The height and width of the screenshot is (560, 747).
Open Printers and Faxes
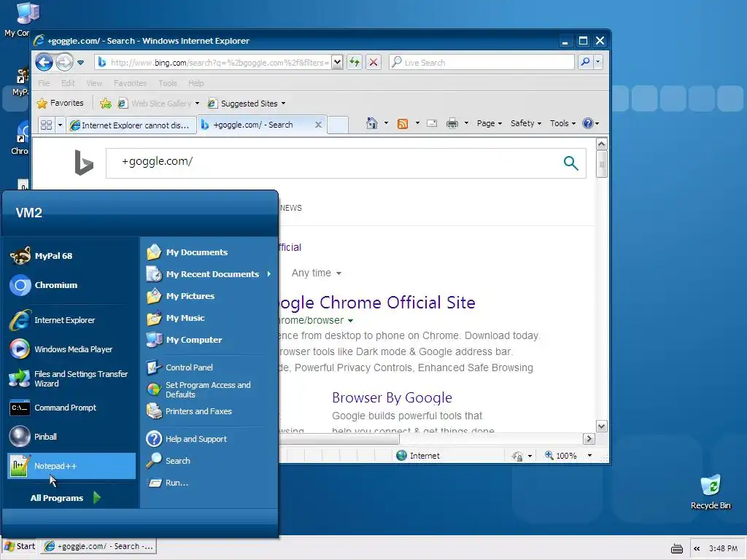tap(209, 411)
